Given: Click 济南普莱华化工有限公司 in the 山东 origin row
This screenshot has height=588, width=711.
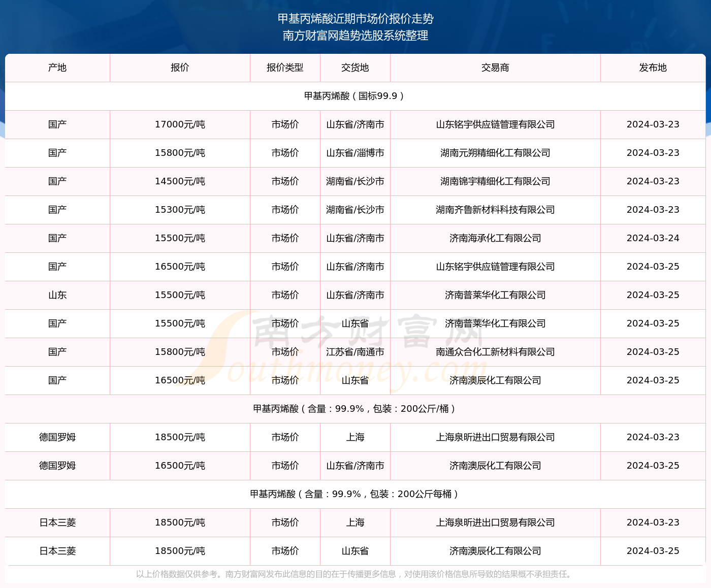Looking at the screenshot, I should click(x=495, y=295).
